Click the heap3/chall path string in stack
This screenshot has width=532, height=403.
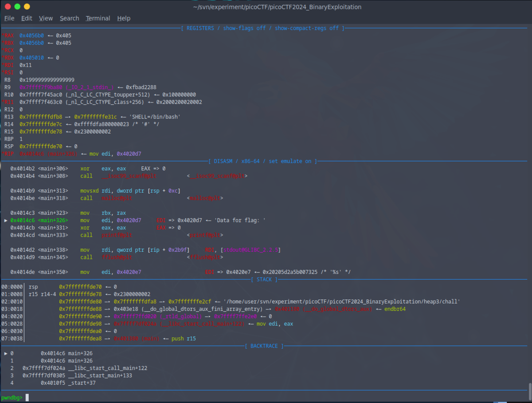(343, 301)
